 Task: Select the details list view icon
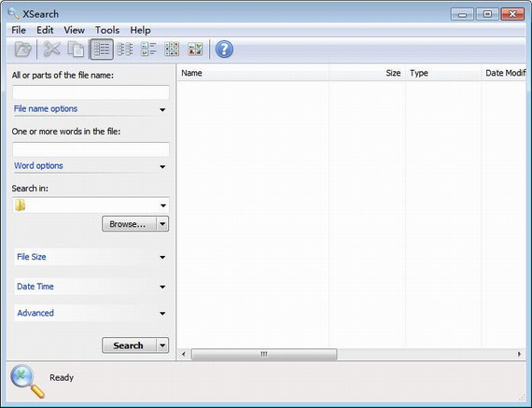click(x=102, y=49)
